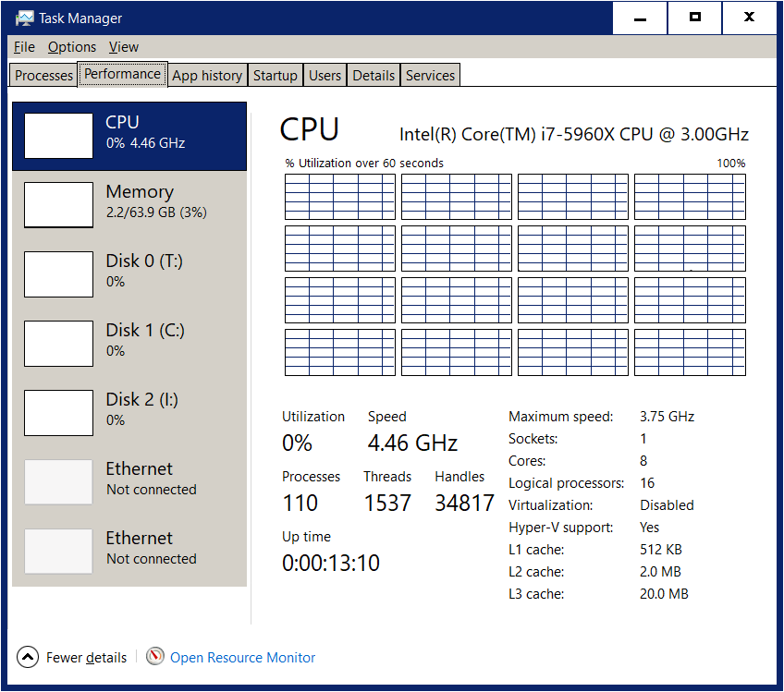Select the Services tab
784x692 pixels.
click(x=429, y=75)
